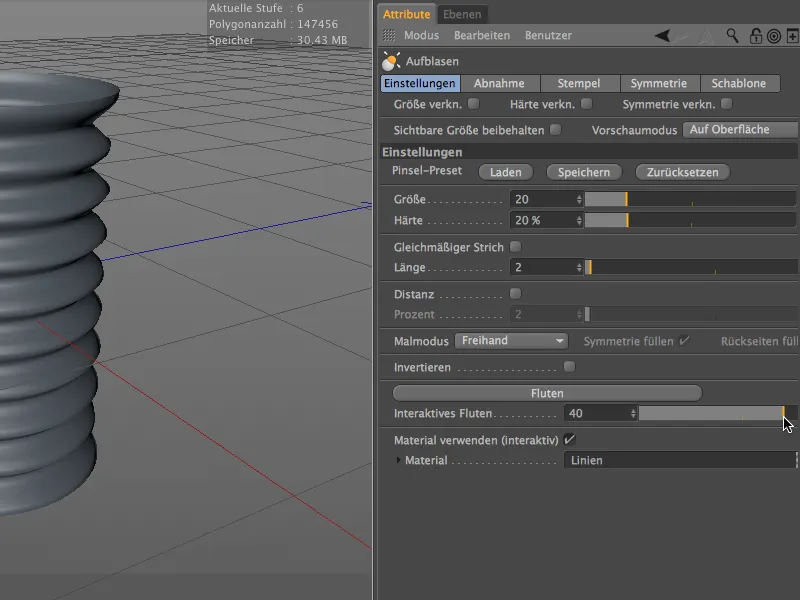The image size is (800, 600).
Task: Click the Härte input field showing 20 %
Action: pyautogui.click(x=543, y=220)
